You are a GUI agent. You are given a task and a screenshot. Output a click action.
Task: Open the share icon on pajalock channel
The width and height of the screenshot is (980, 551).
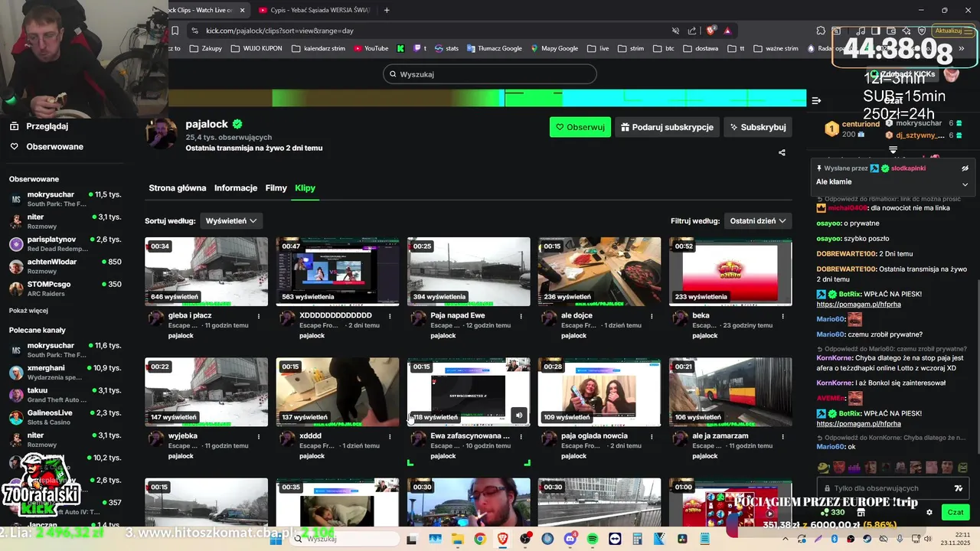[782, 152]
